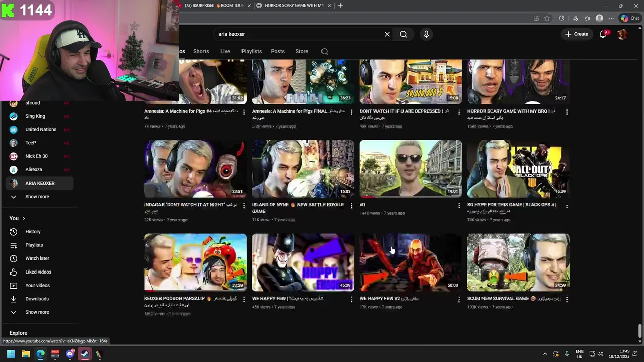
Task: Open the United Nations subscription
Action: pyautogui.click(x=40, y=129)
